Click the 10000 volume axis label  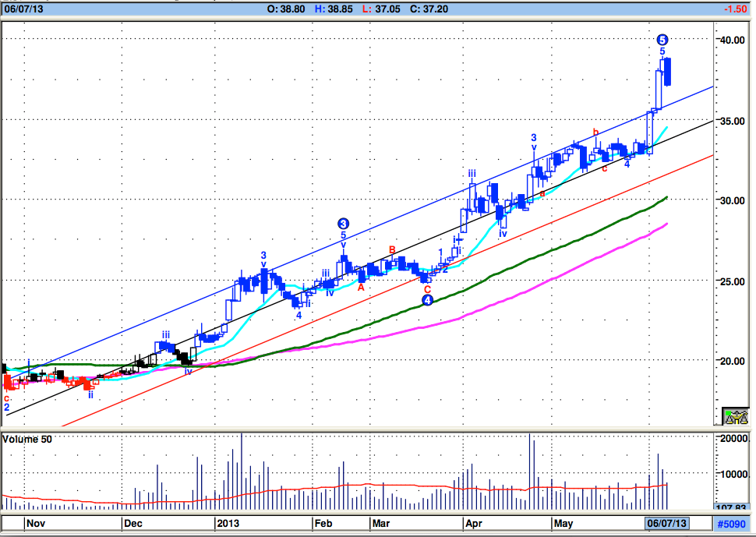[x=734, y=475]
